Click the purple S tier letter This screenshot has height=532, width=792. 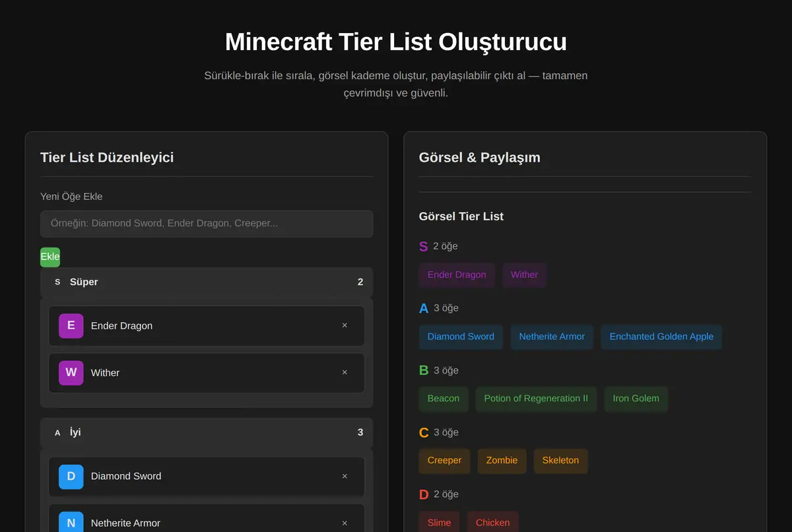coord(424,247)
